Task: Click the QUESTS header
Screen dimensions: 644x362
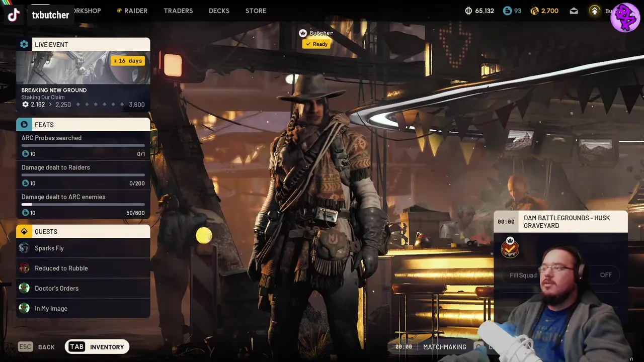Action: pyautogui.click(x=83, y=231)
